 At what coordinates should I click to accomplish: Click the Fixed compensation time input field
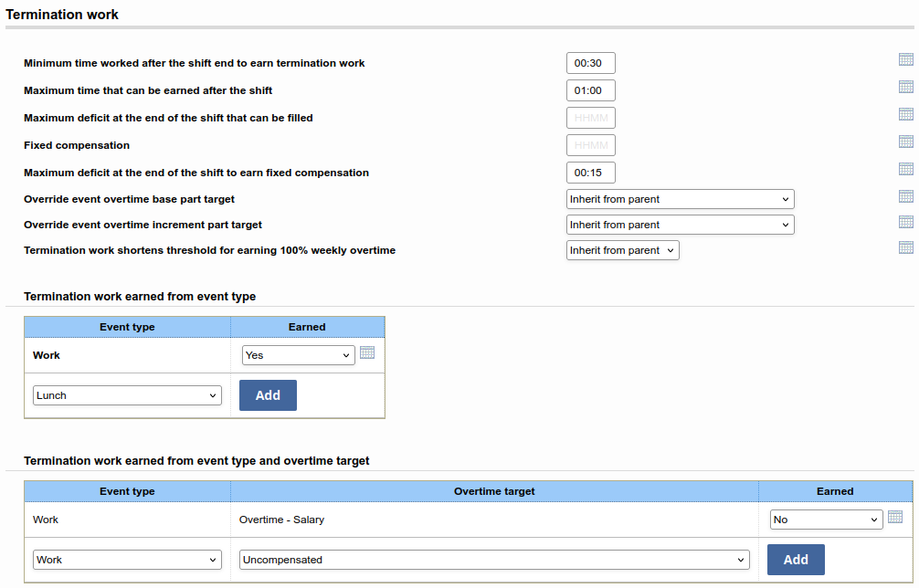click(590, 145)
